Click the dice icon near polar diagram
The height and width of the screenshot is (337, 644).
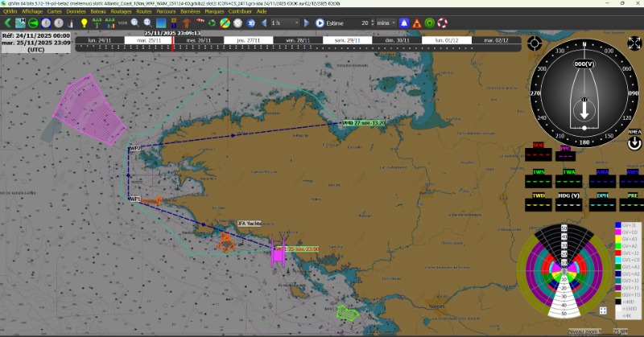pyautogui.click(x=603, y=310)
